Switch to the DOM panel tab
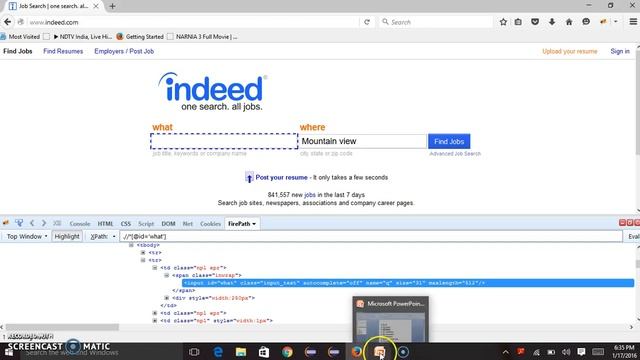This screenshot has height=360, width=640. 168,224
